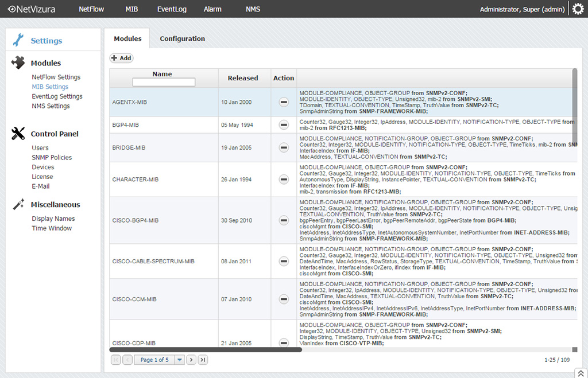
Task: Jump to the last page
Action: [x=203, y=360]
